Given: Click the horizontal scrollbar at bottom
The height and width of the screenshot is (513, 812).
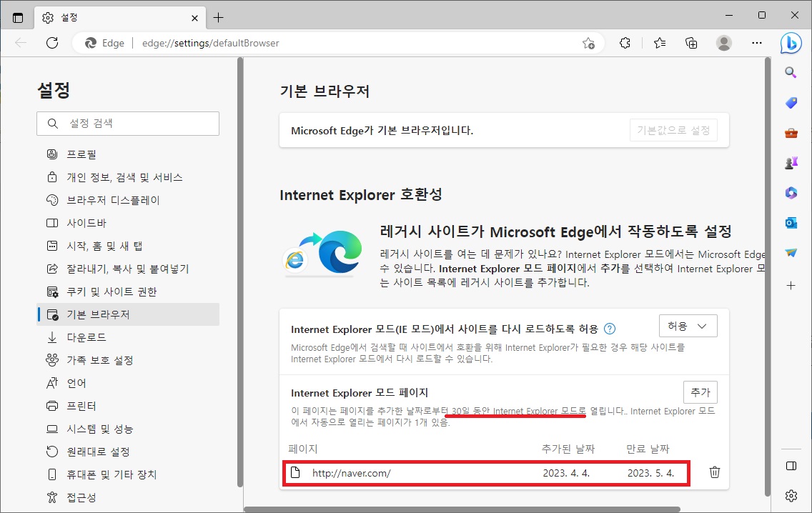Looking at the screenshot, I should pos(462,509).
